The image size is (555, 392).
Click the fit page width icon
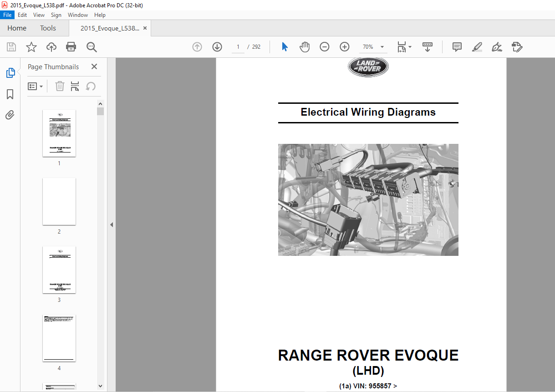(402, 47)
